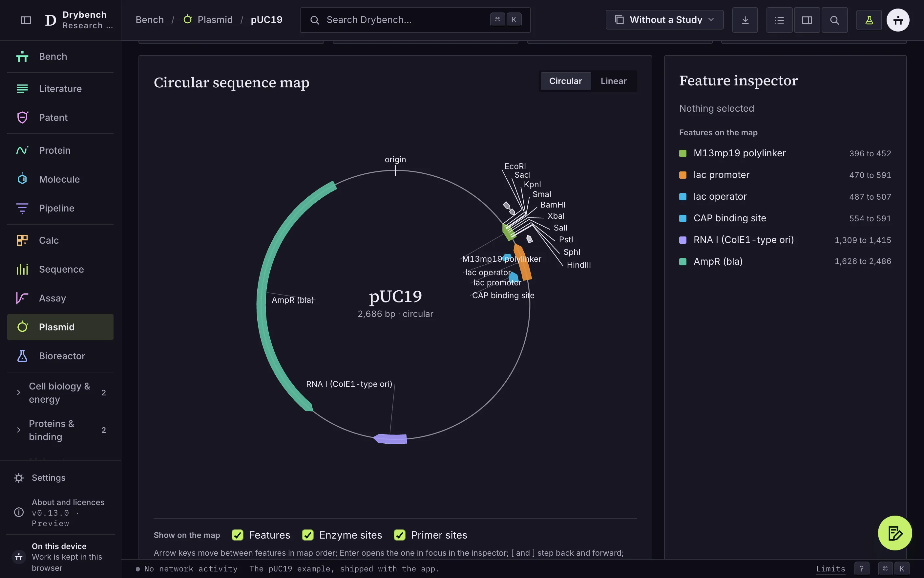Click the Search Drybench input field

[x=415, y=20]
